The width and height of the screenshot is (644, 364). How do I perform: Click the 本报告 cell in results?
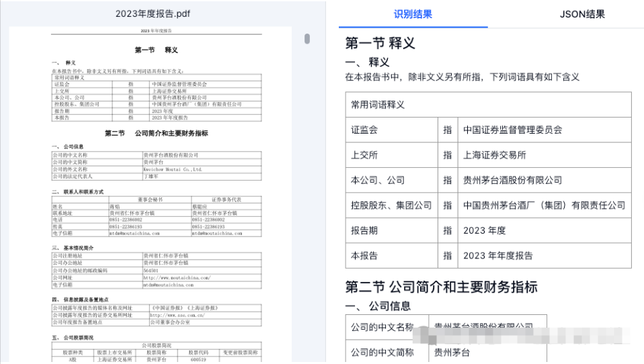tap(391, 256)
